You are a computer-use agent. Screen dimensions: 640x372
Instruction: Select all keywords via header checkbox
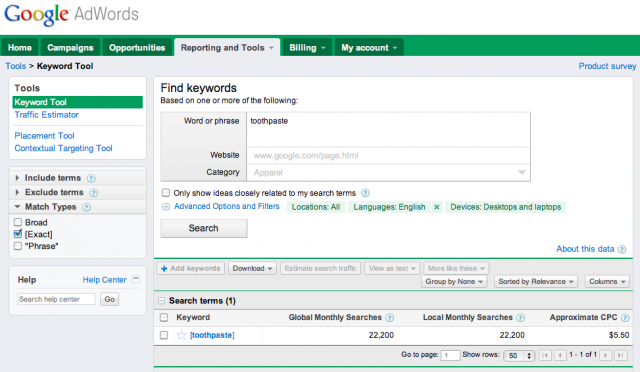coord(164,317)
